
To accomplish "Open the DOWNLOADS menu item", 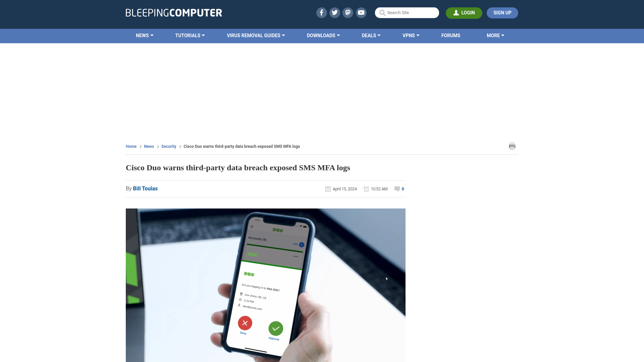I will tap(323, 35).
